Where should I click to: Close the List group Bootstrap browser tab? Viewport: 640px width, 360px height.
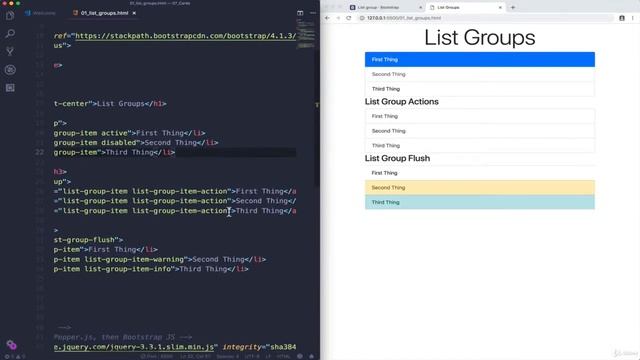click(x=420, y=7)
